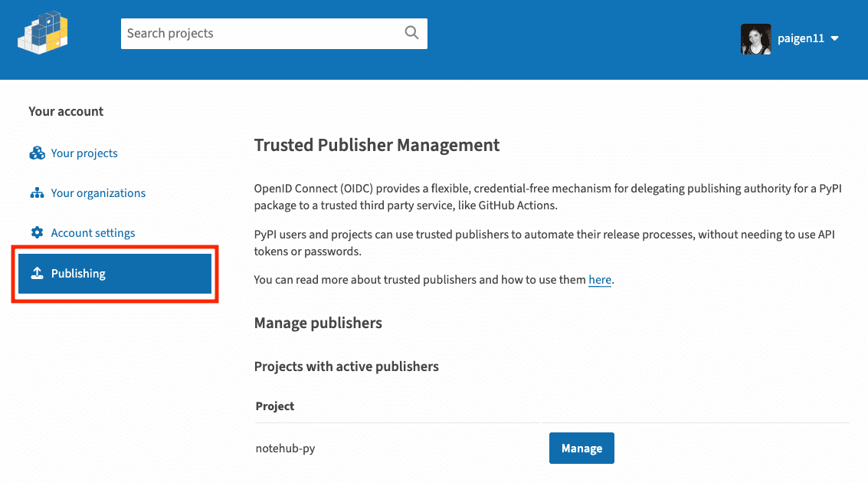Click the Trusted Publisher Management heading
Image resolution: width=868 pixels, height=483 pixels.
pyautogui.click(x=376, y=145)
